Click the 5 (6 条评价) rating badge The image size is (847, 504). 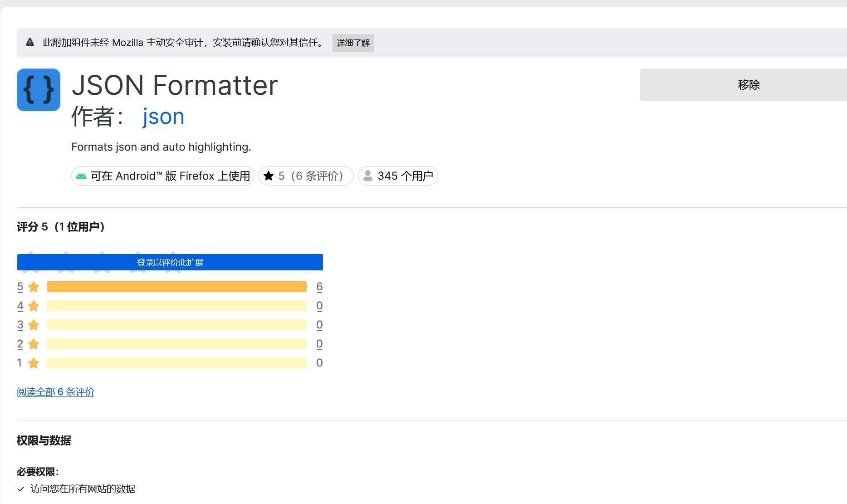(306, 176)
